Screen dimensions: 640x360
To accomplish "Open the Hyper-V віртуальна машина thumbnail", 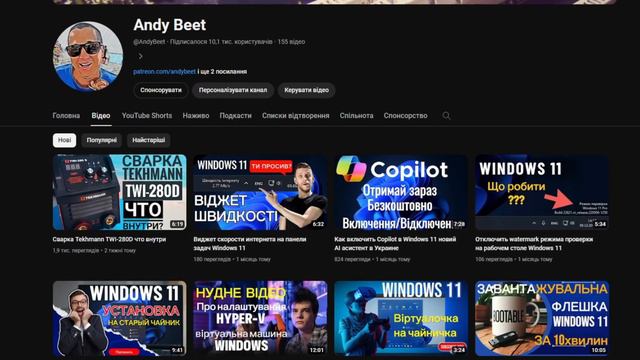I will [x=260, y=318].
